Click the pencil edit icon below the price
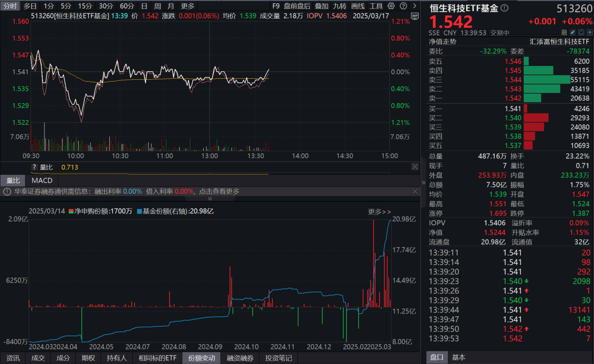594x364 pixels. [x=573, y=31]
